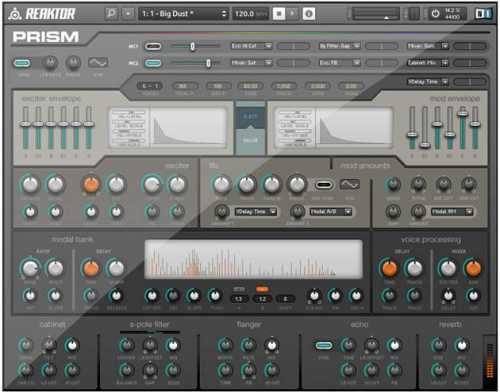This screenshot has width=500, height=392.
Task: Click the Reaktor logo icon
Action: [x=15, y=14]
